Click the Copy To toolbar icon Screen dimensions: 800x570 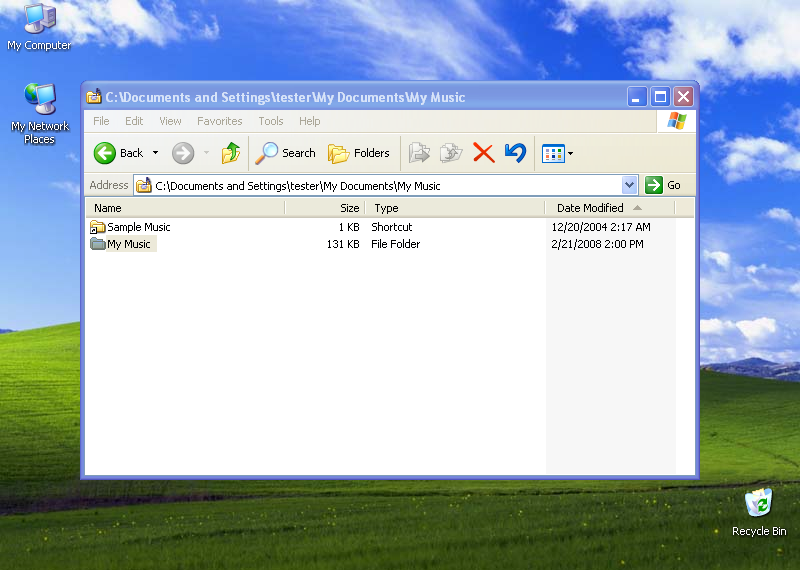[x=451, y=153]
